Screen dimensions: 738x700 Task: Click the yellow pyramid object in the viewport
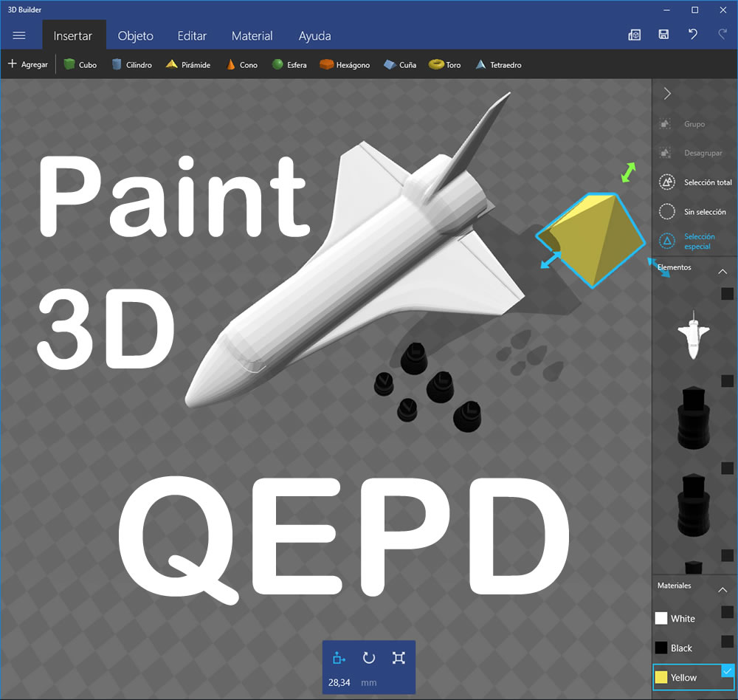click(591, 240)
